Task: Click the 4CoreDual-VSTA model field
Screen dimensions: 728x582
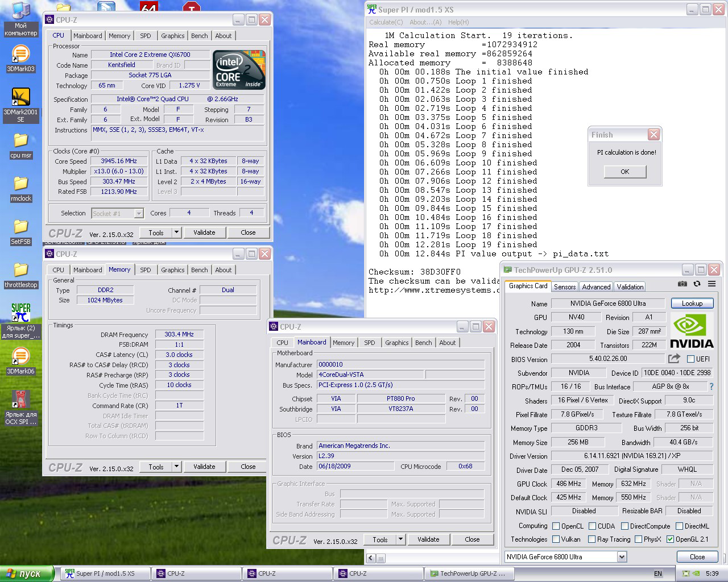Action: click(370, 375)
